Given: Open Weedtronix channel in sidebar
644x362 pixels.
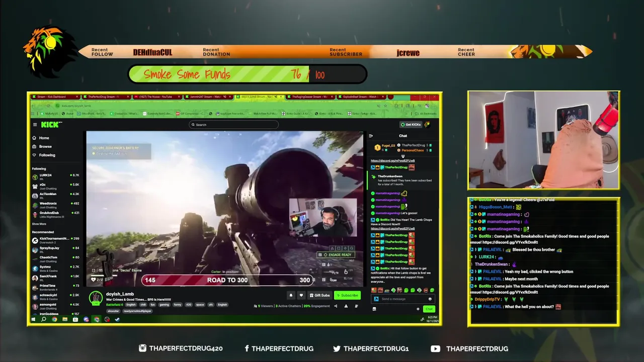Looking at the screenshot, I should pyautogui.click(x=55, y=205).
